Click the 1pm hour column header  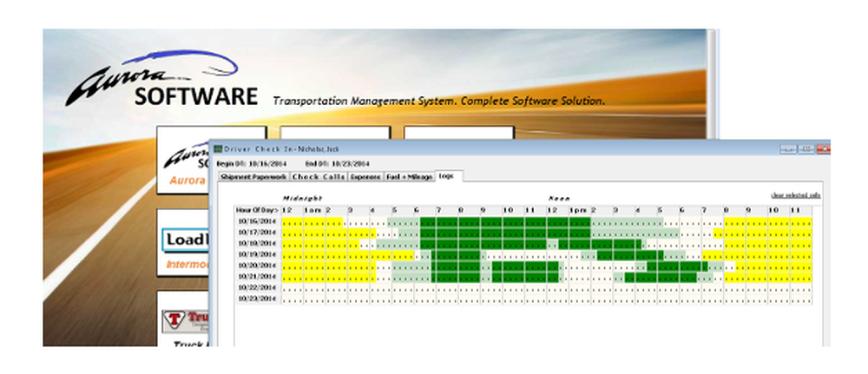pos(580,210)
